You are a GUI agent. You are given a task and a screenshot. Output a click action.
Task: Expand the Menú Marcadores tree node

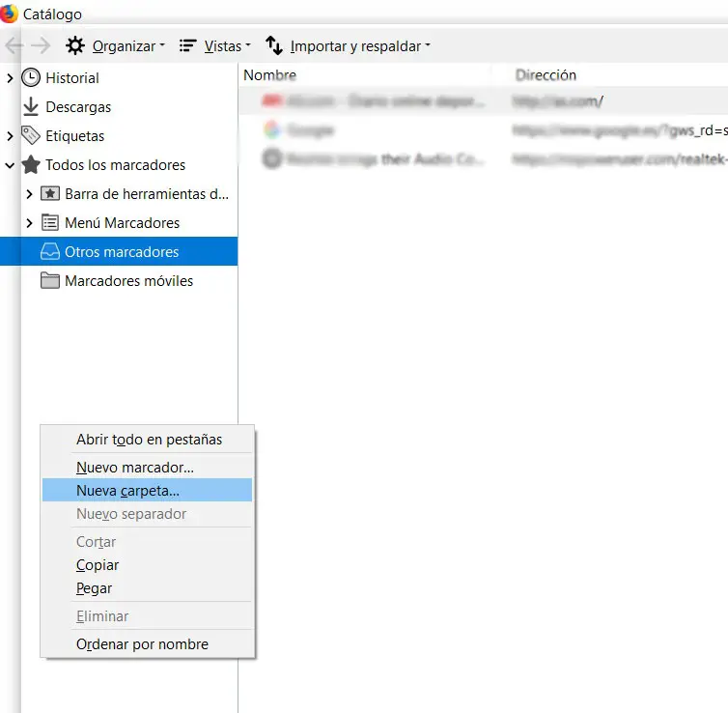click(29, 223)
